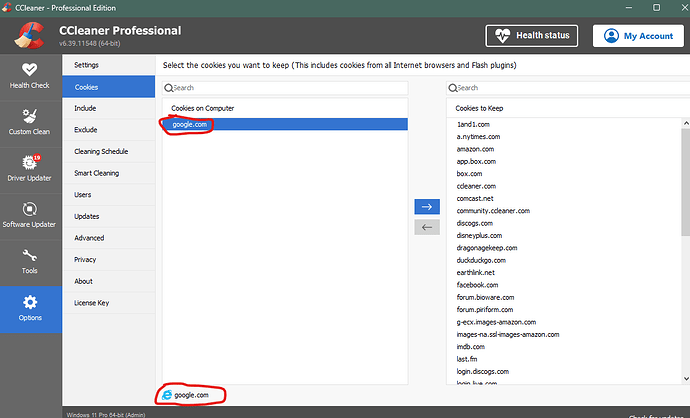Open the Software Updater section
The height and width of the screenshot is (418, 690).
tap(30, 215)
